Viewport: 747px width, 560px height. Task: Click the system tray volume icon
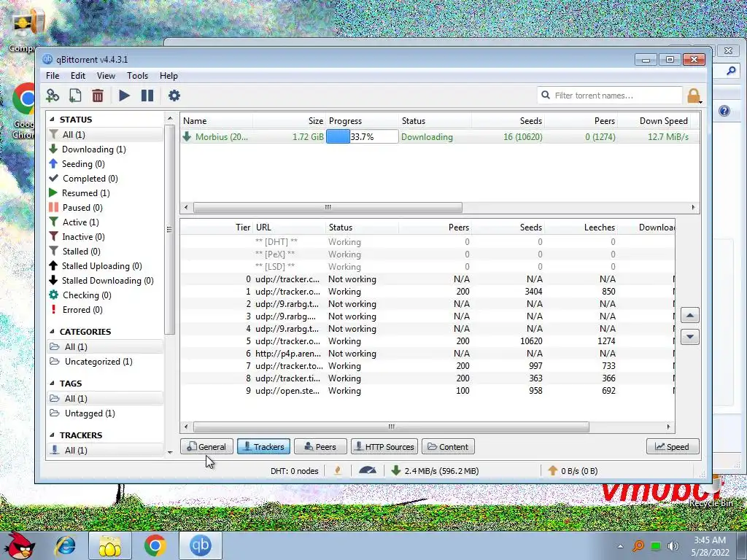coord(673,546)
